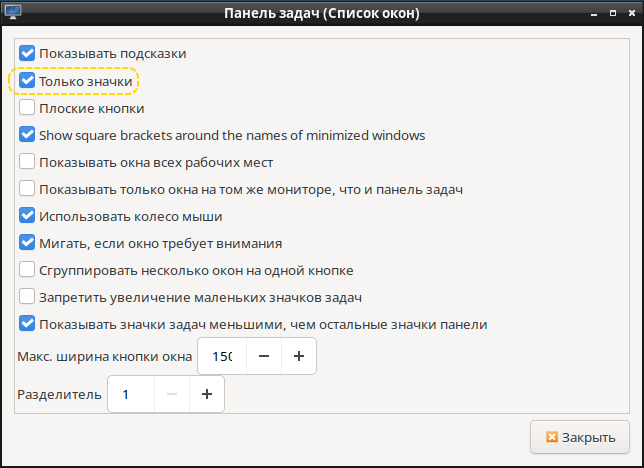Click the max button width value field

tap(222, 356)
